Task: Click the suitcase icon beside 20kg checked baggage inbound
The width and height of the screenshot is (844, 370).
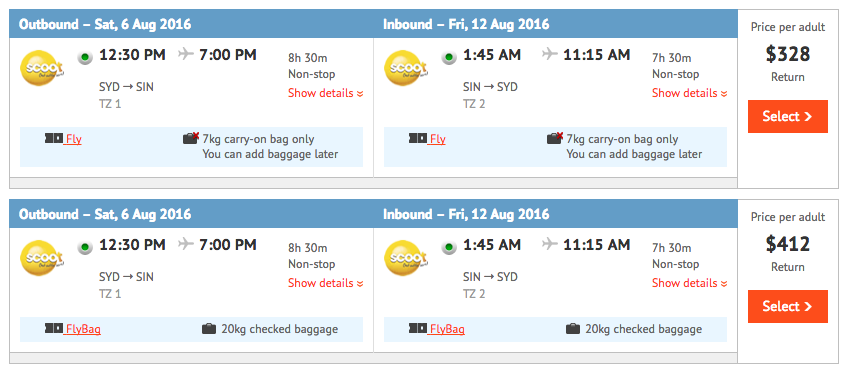Action: pos(573,329)
